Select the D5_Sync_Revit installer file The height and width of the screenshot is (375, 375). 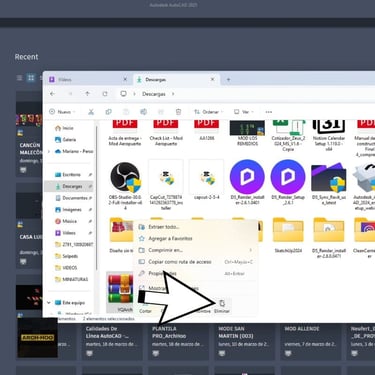pyautogui.click(x=329, y=183)
